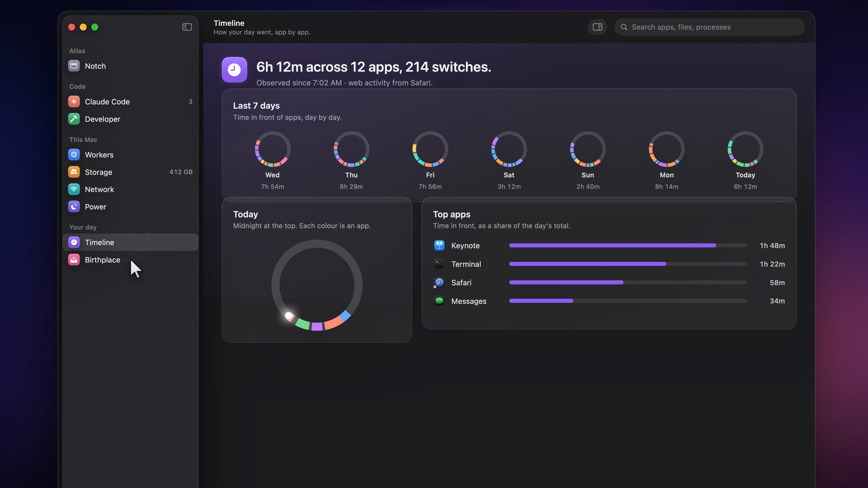Viewport: 868px width, 488px height.
Task: Click the Workers chip icon
Action: (74, 155)
